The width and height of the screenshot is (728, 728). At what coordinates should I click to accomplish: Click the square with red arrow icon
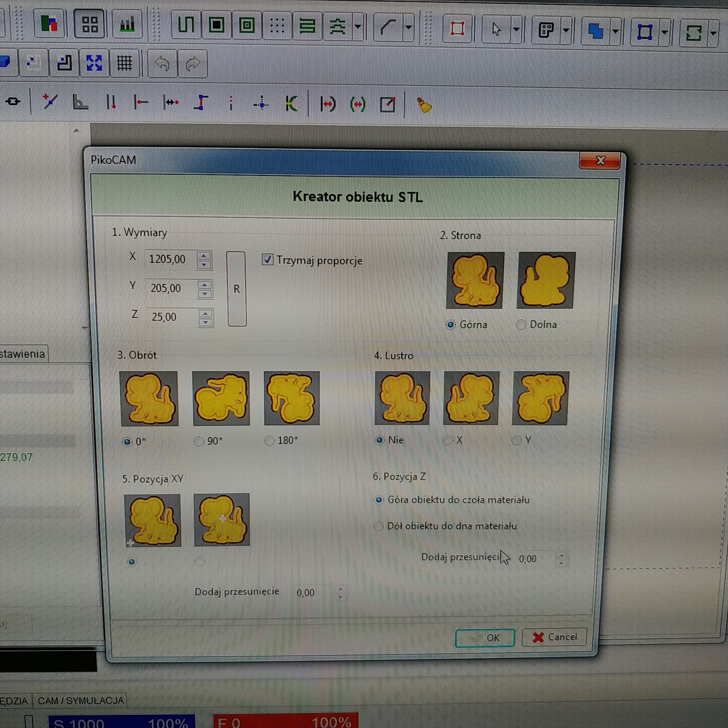(x=387, y=105)
